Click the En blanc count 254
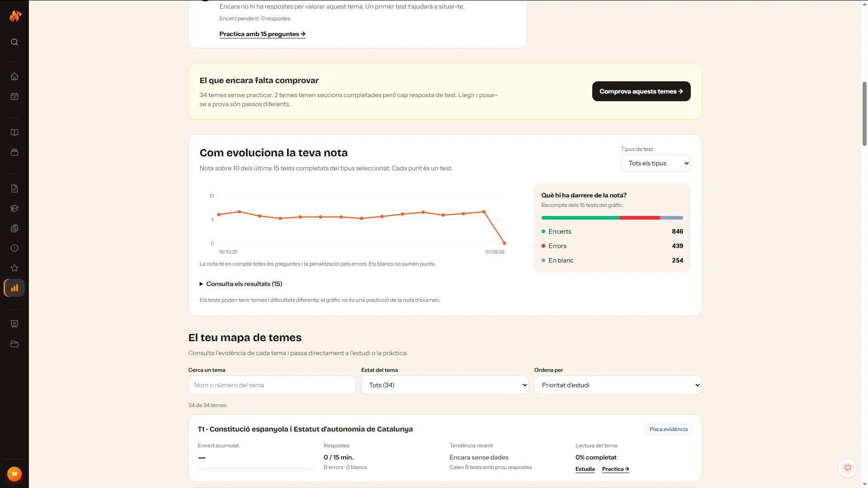The height and width of the screenshot is (488, 868). (677, 260)
